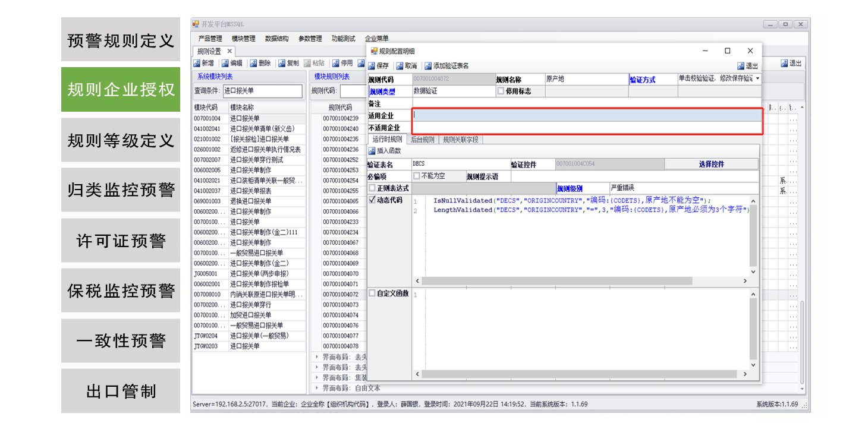Viewport: 868px width, 445px height.
Task: Open the 参数管理 menu
Action: coord(310,39)
